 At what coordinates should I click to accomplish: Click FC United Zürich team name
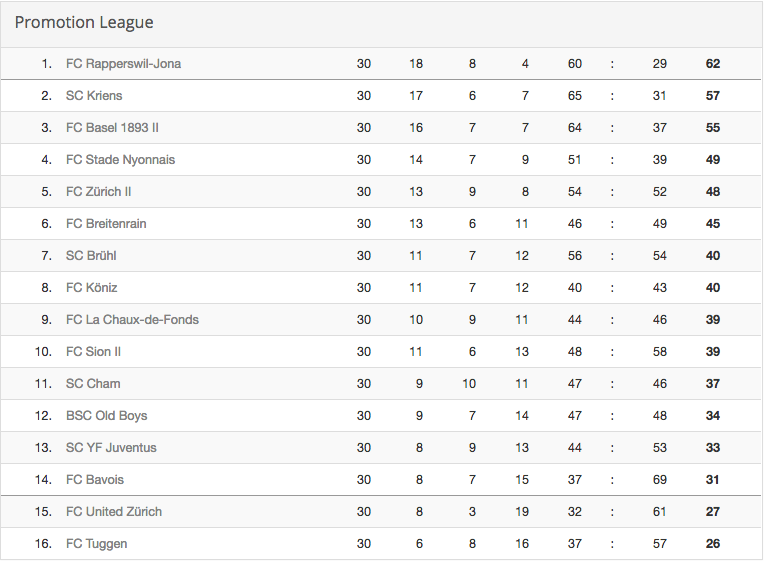(x=114, y=512)
